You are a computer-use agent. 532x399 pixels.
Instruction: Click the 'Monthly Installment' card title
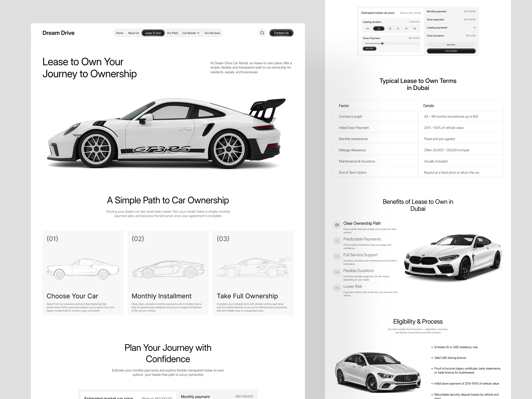pos(162,296)
